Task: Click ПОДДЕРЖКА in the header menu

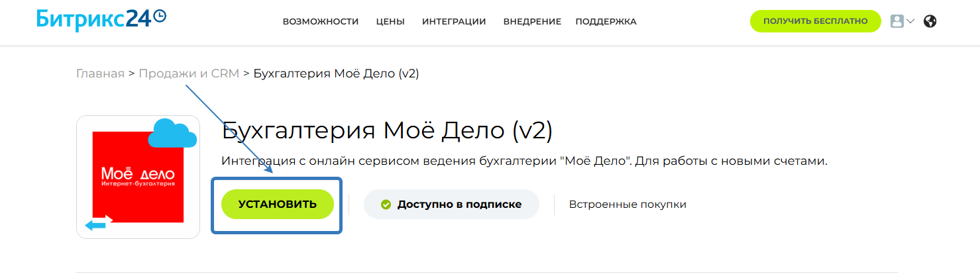Action: [606, 22]
